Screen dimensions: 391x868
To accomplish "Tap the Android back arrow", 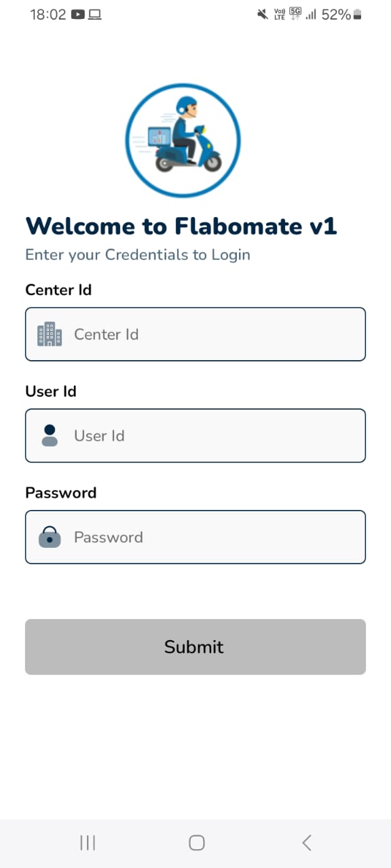I will pos(307,842).
